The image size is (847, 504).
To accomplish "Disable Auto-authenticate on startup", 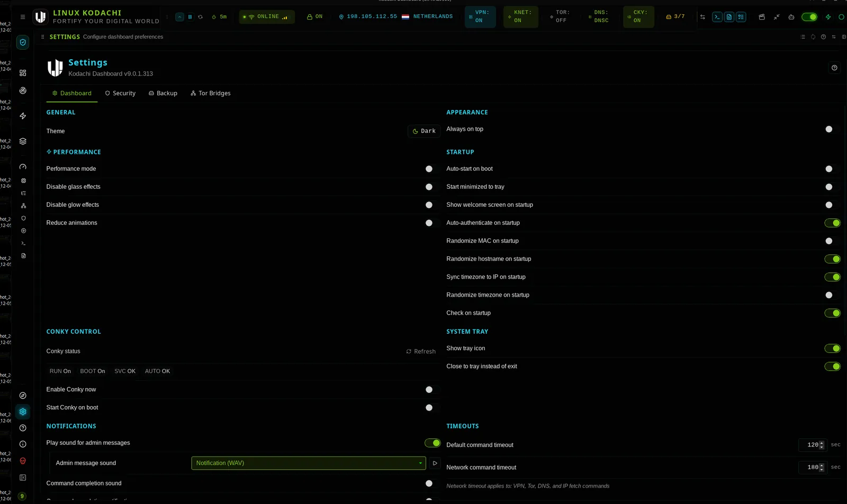I will (832, 223).
